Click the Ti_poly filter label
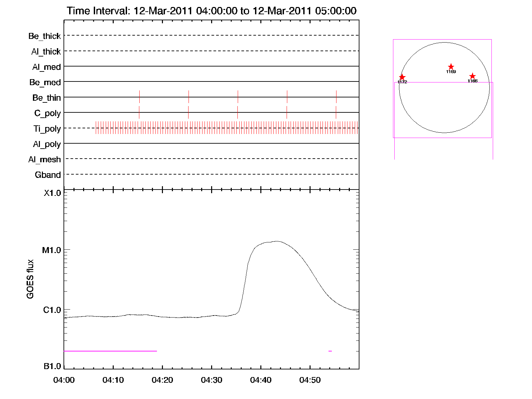 (47, 129)
